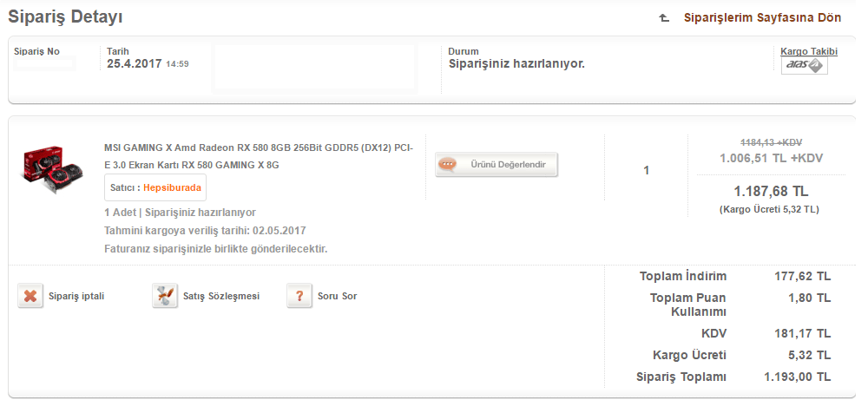Click status text Siparişiniz hazırlanıyor.
This screenshot has width=868, height=400.
pyautogui.click(x=516, y=63)
